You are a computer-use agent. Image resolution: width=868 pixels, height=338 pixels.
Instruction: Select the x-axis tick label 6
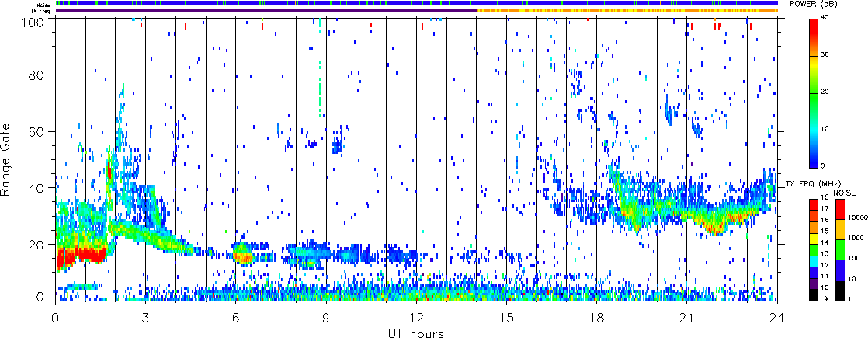(236, 318)
